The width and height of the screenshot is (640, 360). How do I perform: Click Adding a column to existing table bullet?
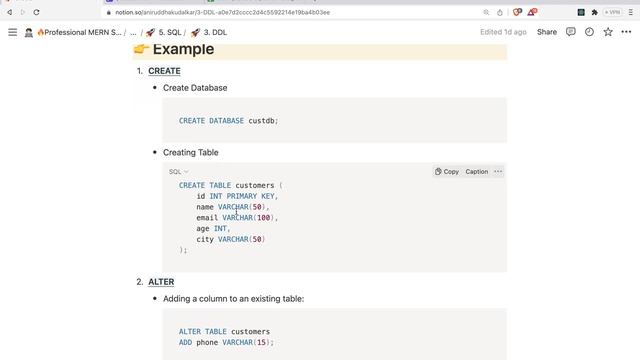pos(233,299)
